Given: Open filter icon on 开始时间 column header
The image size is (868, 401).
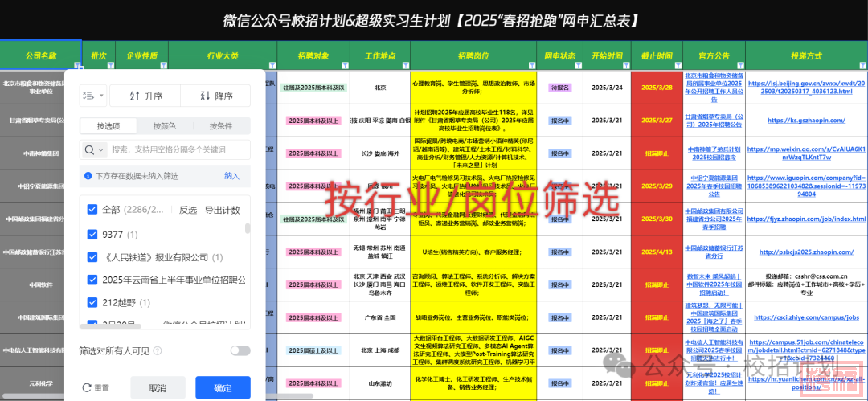Looking at the screenshot, I should click(626, 65).
